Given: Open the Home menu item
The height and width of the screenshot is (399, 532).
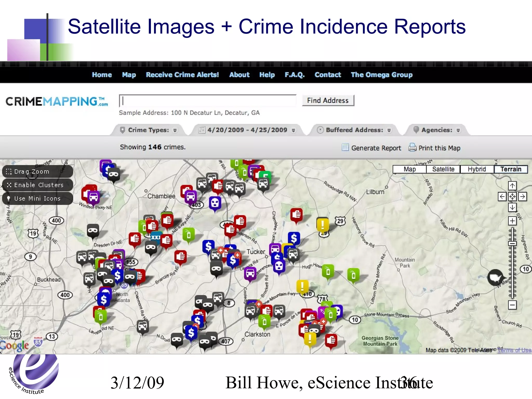Looking at the screenshot, I should tap(102, 75).
